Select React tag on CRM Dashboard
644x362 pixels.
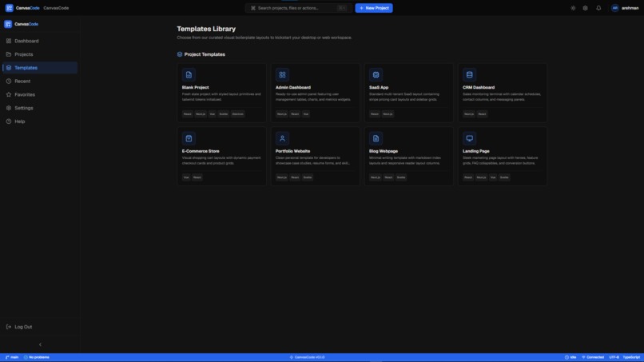coord(482,113)
